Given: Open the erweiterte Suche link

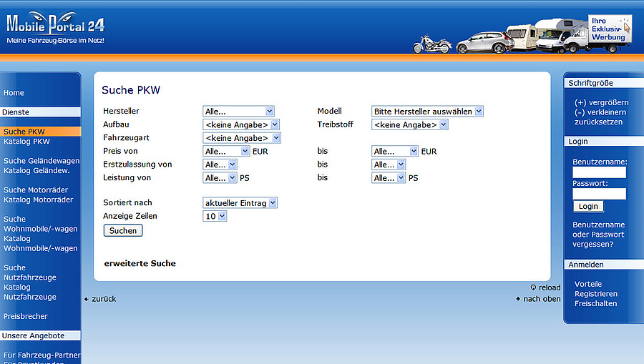Looking at the screenshot, I should click(140, 263).
